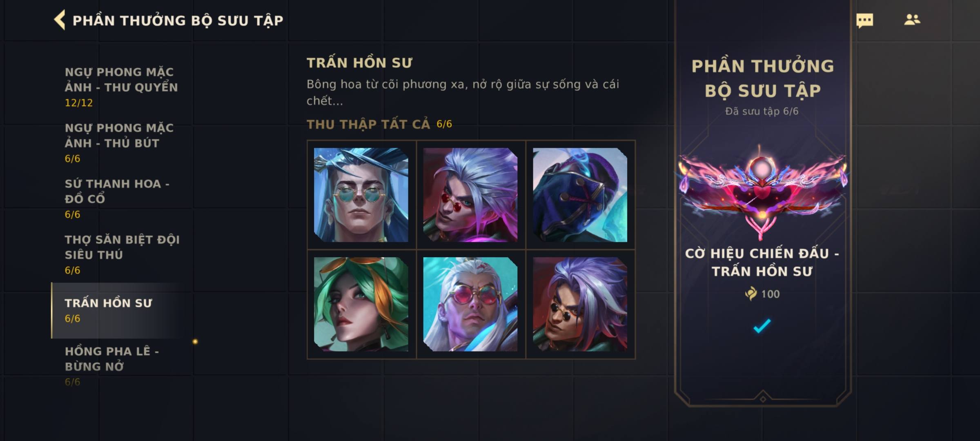This screenshot has height=441, width=980.
Task: View the green-haired female skin portrait
Action: (361, 304)
